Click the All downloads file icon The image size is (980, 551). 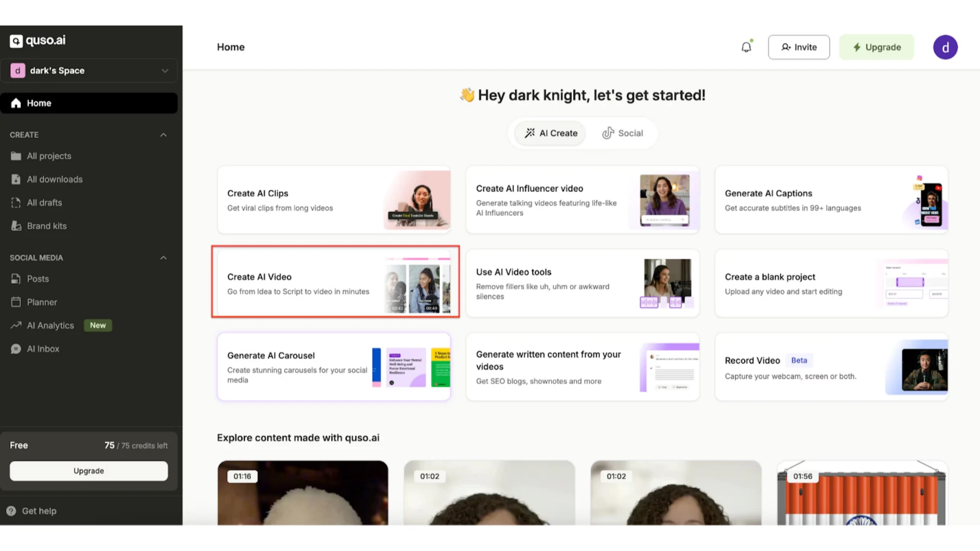[x=16, y=180]
